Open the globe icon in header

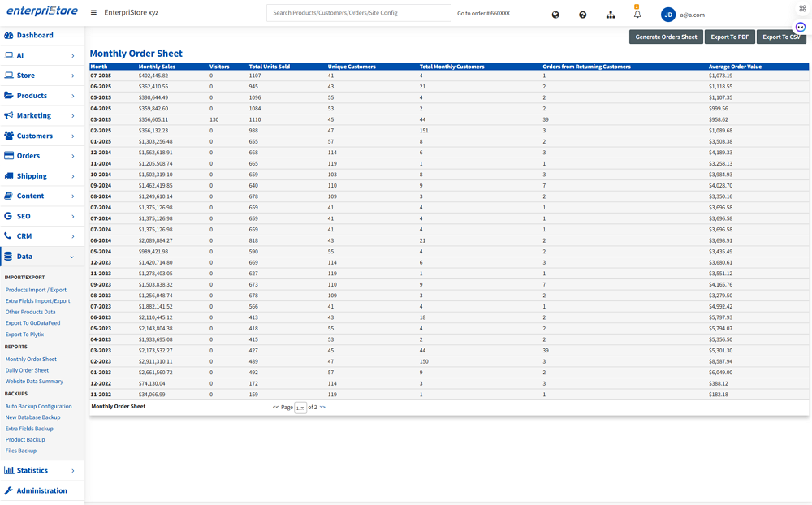555,15
